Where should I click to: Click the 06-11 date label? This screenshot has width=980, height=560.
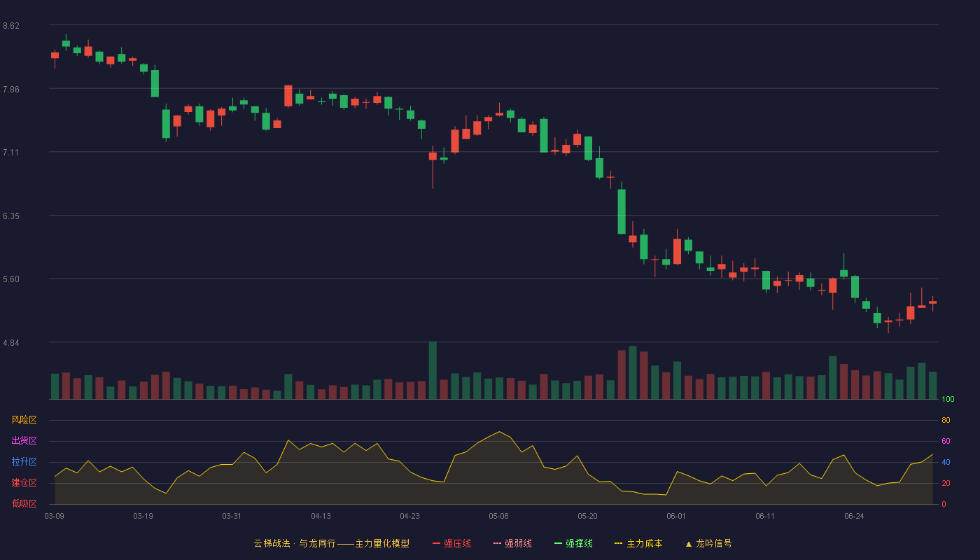(x=765, y=516)
